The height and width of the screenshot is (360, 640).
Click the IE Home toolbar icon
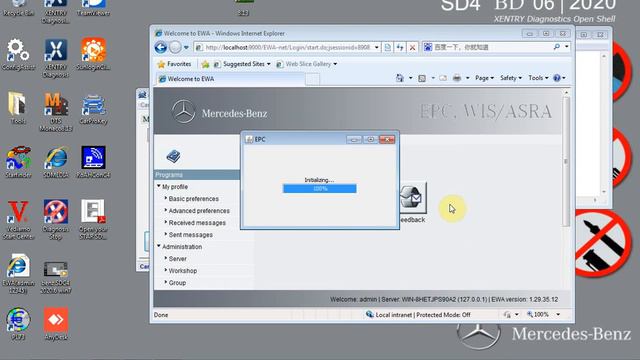pyautogui.click(x=400, y=78)
